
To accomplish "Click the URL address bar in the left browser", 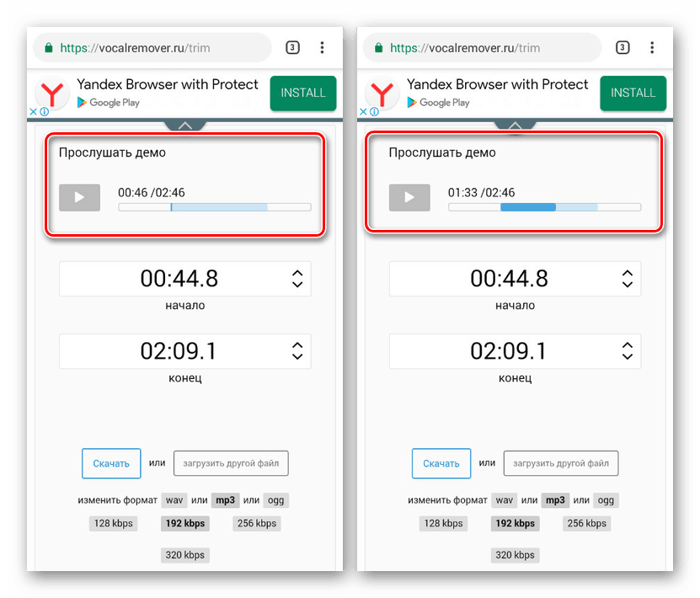I will coord(152,48).
